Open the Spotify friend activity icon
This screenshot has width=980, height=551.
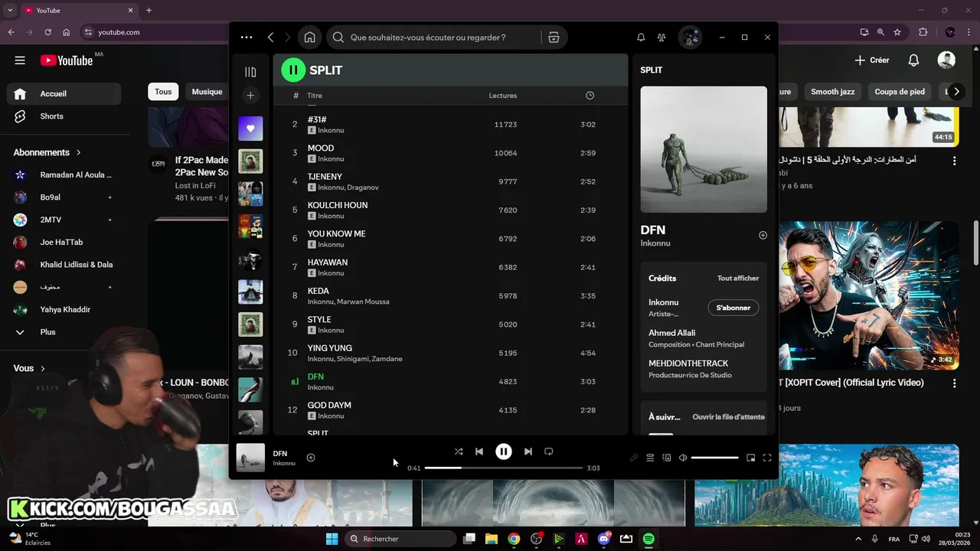pyautogui.click(x=661, y=37)
